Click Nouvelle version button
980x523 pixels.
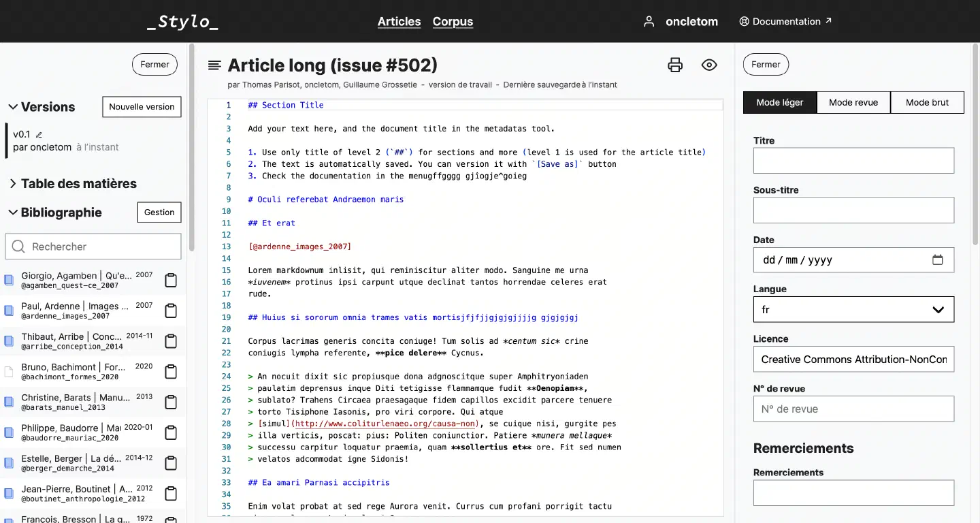(x=142, y=107)
